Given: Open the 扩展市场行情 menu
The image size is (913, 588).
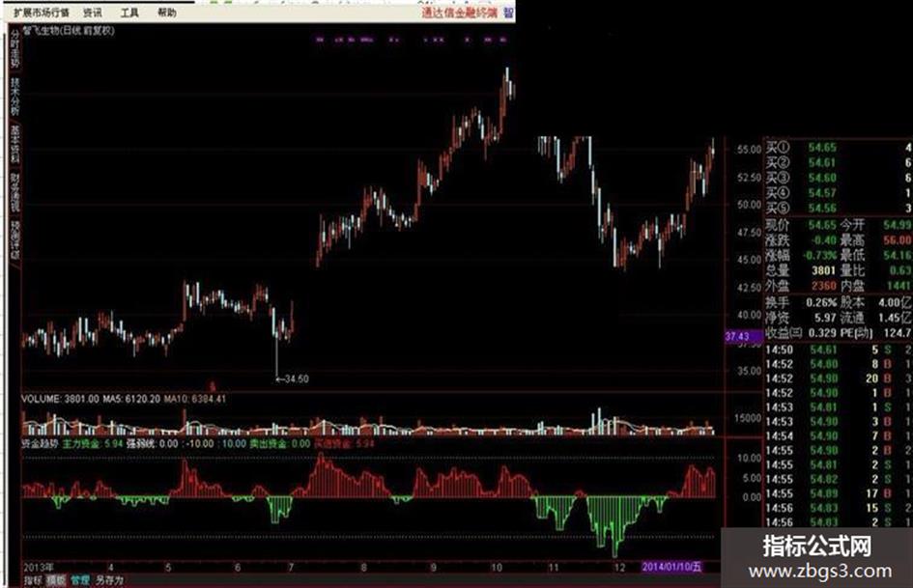Looking at the screenshot, I should 42,13.
